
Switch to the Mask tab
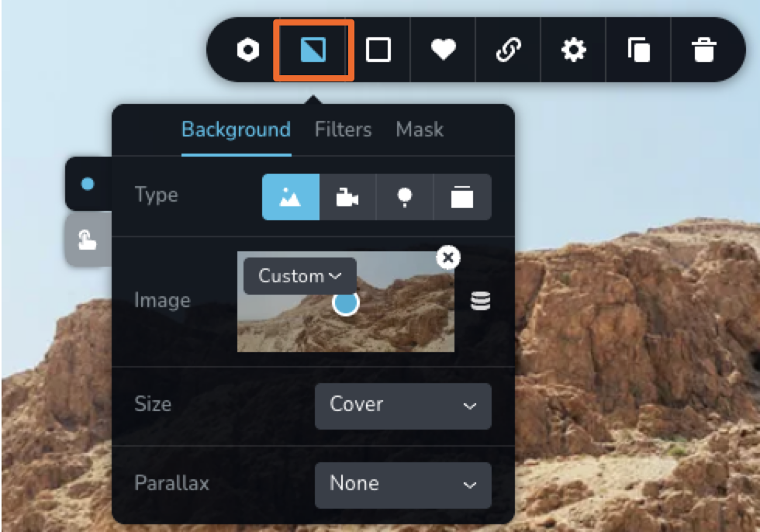pyautogui.click(x=420, y=130)
